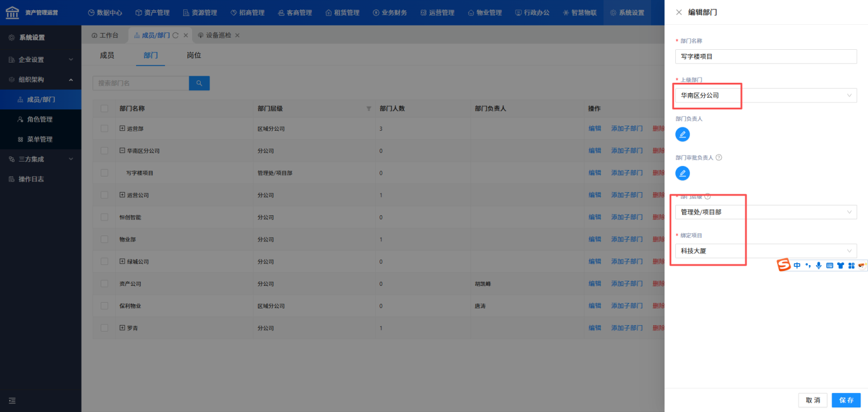Open 绑定项目 dropdown showing 科技大厦
This screenshot has height=412, width=868.
[x=766, y=251]
